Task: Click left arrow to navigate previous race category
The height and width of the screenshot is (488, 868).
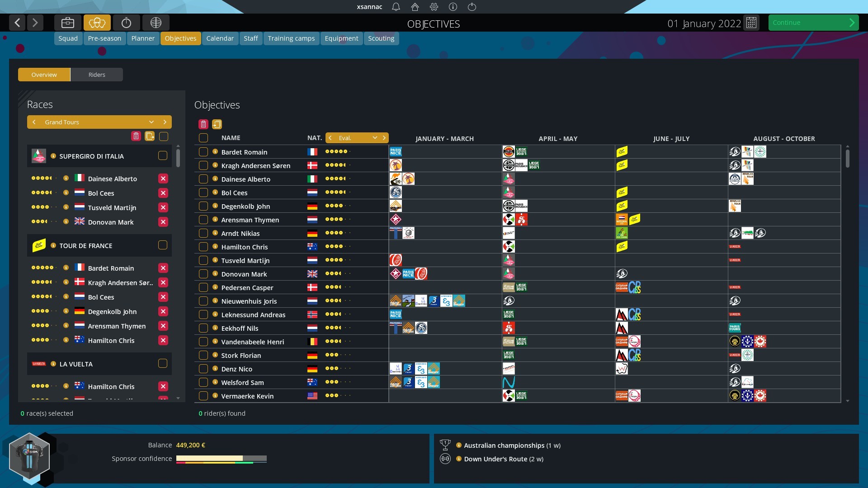Action: (x=34, y=122)
